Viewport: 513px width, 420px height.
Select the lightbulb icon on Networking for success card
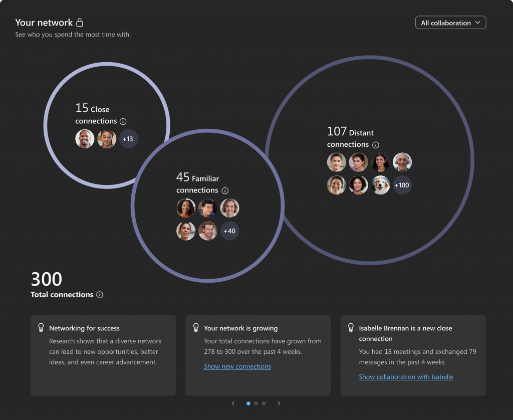[42, 328]
